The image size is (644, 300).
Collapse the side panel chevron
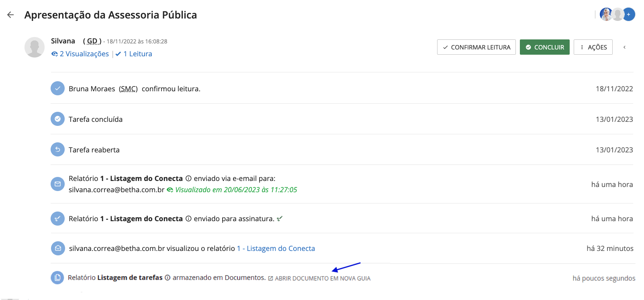tap(624, 47)
